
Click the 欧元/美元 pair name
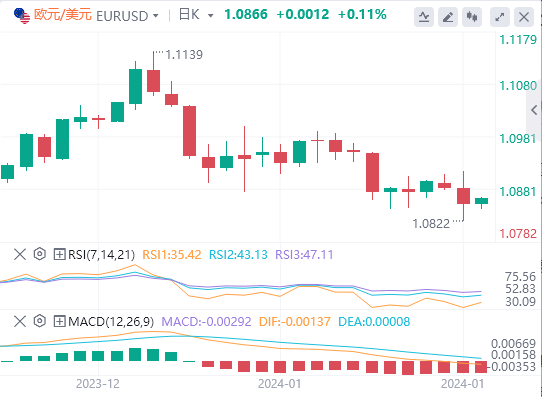coord(63,15)
